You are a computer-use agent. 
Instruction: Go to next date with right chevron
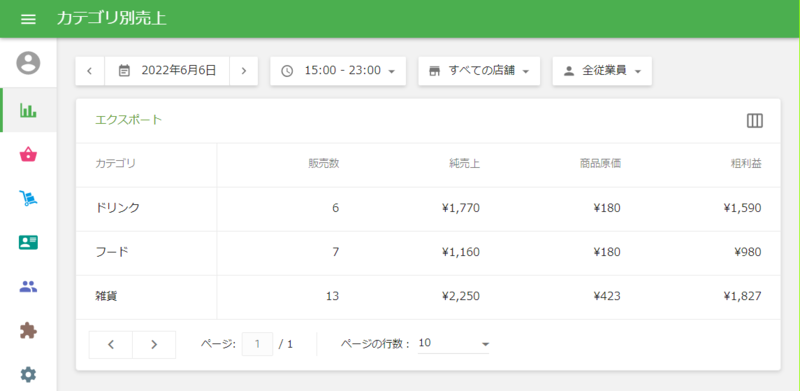point(244,71)
